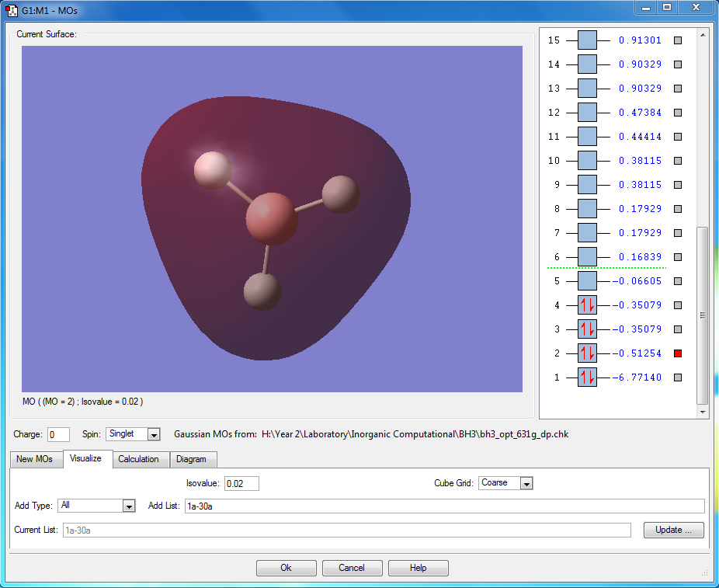This screenshot has height=588, width=719.
Task: Enable the surface marker for MO 8
Action: click(677, 209)
